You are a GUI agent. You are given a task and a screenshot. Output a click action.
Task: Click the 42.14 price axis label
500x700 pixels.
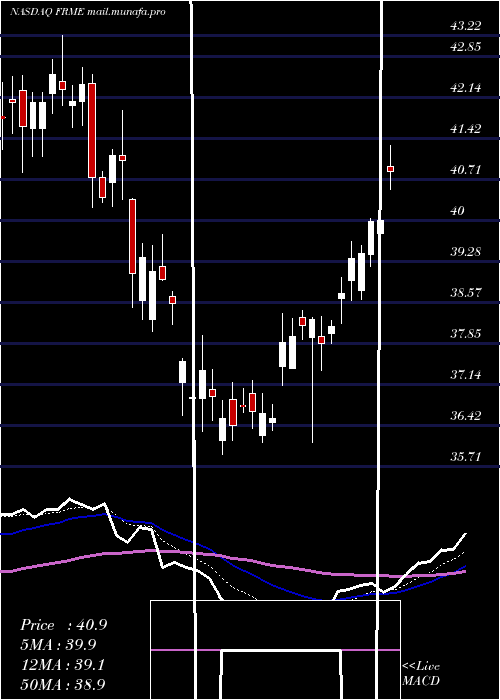coord(466,88)
